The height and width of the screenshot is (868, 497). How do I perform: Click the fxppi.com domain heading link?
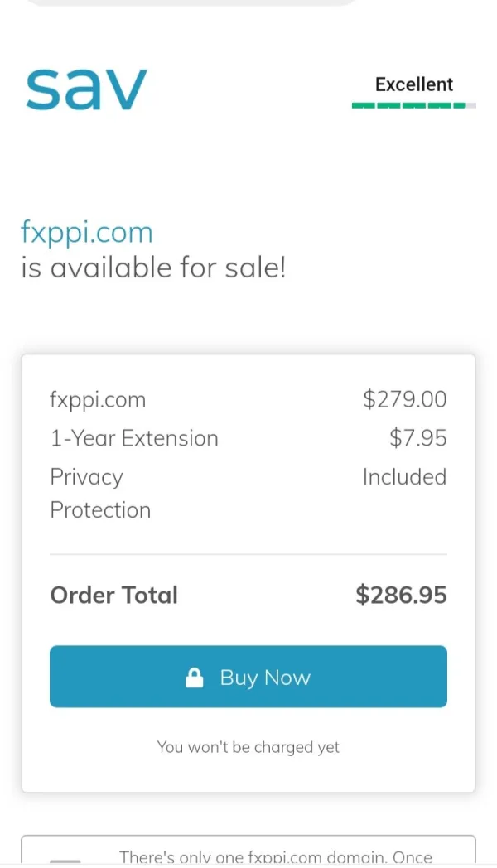(x=87, y=232)
